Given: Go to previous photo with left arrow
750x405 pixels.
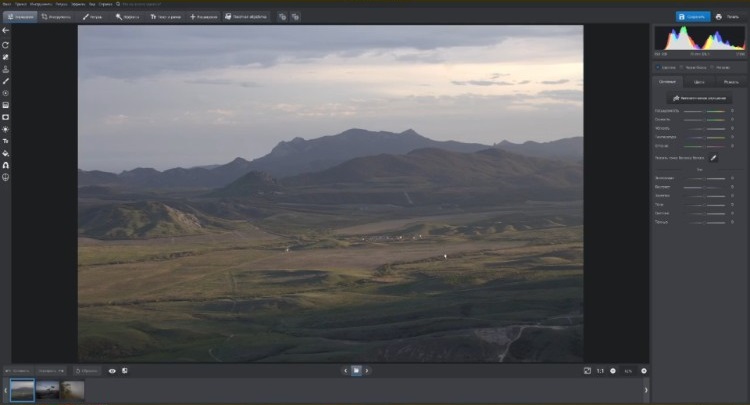Looking at the screenshot, I should coord(345,371).
